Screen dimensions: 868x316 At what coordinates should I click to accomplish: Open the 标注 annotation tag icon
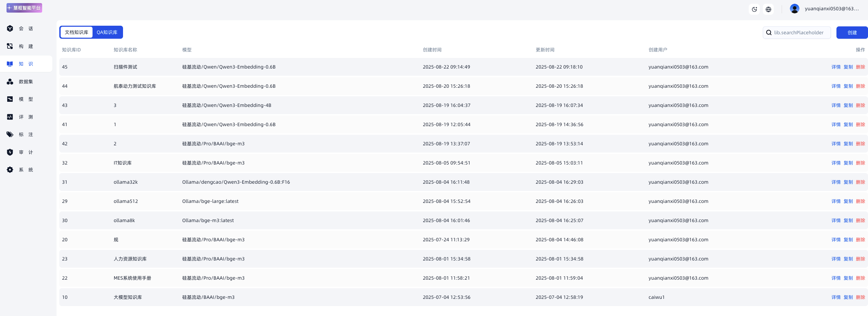point(10,134)
